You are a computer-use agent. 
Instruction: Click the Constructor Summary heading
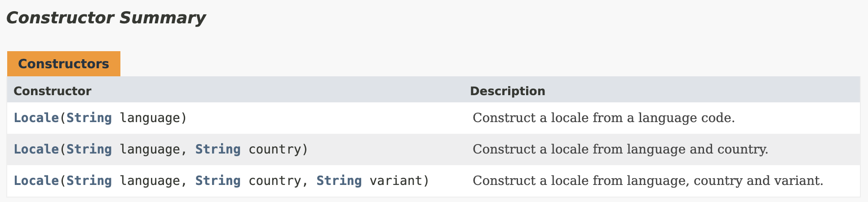106,18
